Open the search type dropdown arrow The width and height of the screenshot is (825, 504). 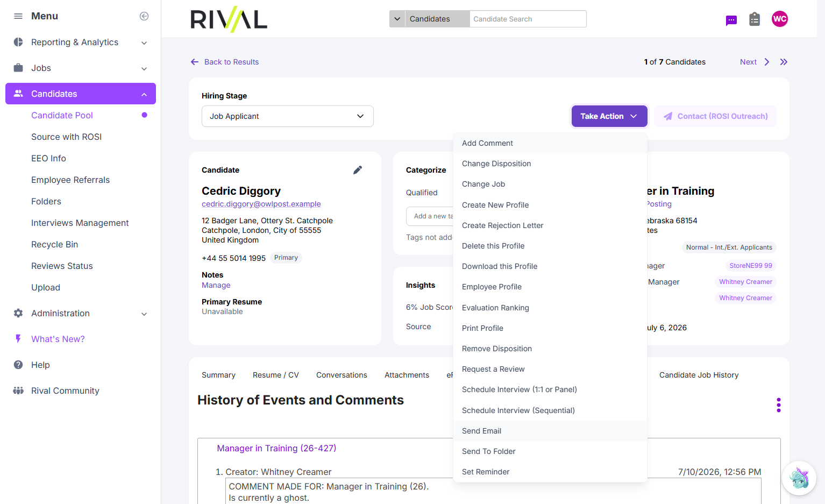point(397,19)
